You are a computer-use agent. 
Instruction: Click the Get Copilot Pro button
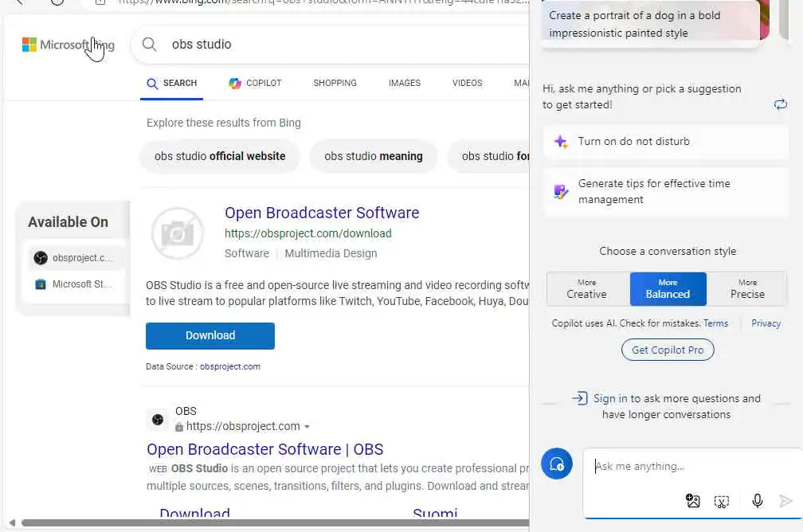668,350
